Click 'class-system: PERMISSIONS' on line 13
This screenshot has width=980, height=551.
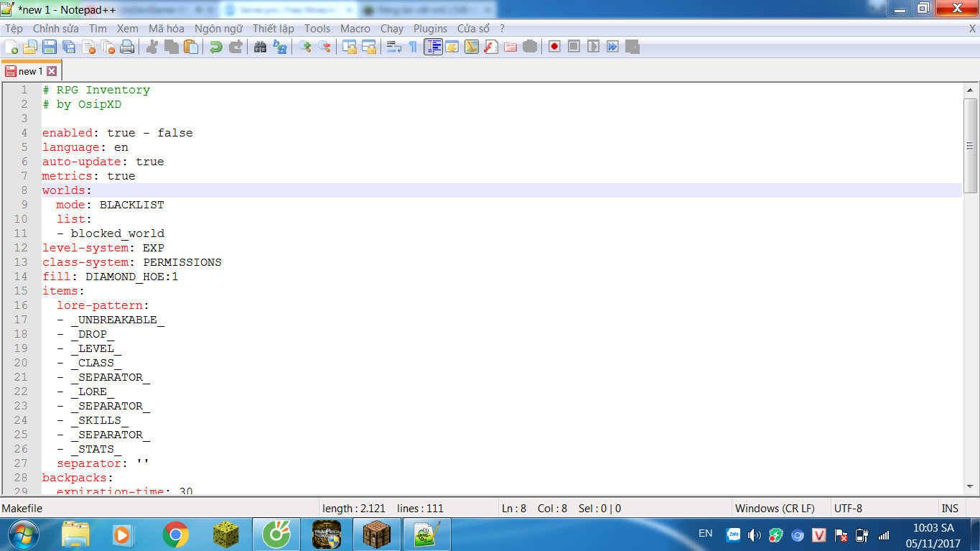tap(132, 262)
